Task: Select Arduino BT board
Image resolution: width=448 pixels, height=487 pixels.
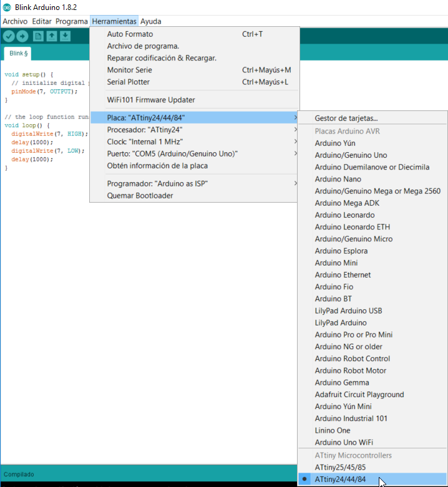Action: click(x=373, y=299)
